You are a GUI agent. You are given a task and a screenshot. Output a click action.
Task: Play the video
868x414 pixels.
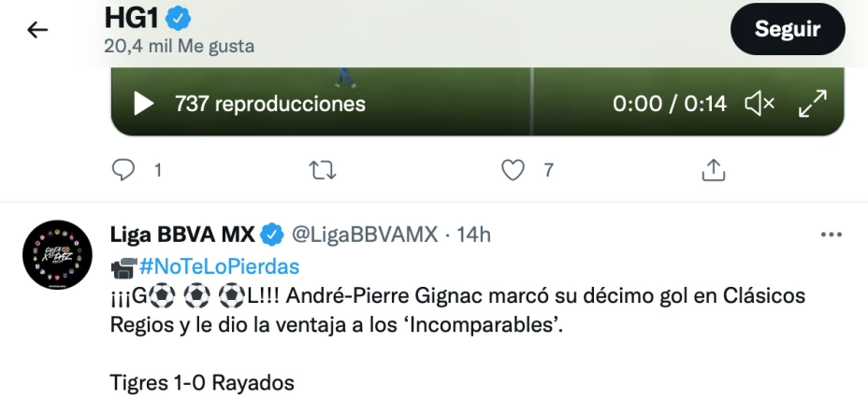tap(143, 103)
